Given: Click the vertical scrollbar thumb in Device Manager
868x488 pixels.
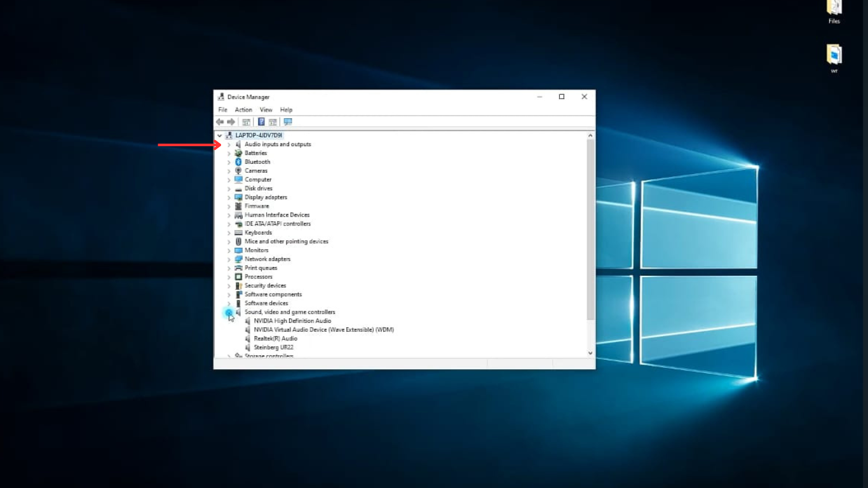Looking at the screenshot, I should tap(590, 229).
